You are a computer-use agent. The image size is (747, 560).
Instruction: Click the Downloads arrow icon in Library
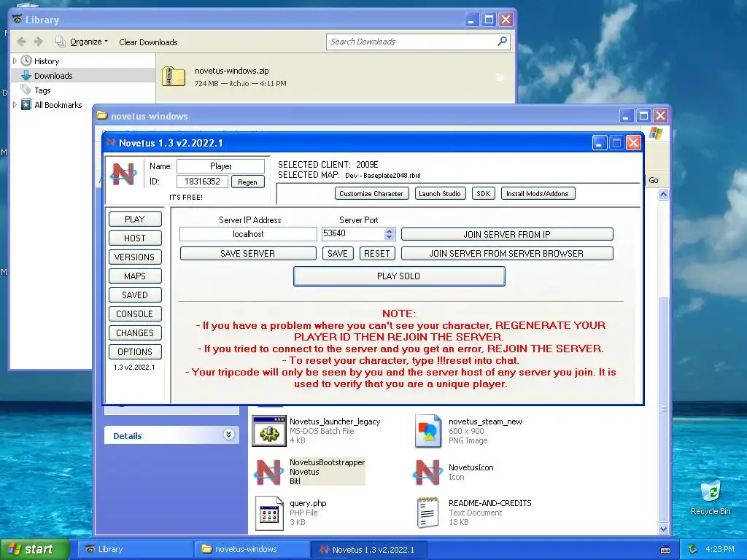(x=26, y=75)
